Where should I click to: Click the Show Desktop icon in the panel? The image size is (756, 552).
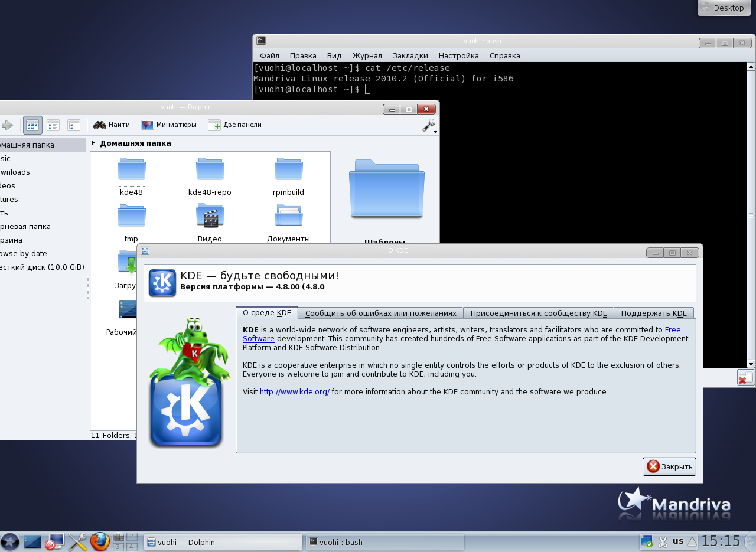pos(32,541)
